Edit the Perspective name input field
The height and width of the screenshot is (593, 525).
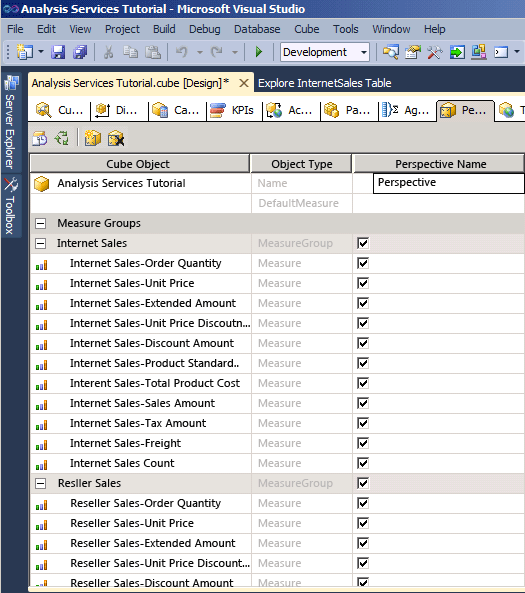(449, 183)
